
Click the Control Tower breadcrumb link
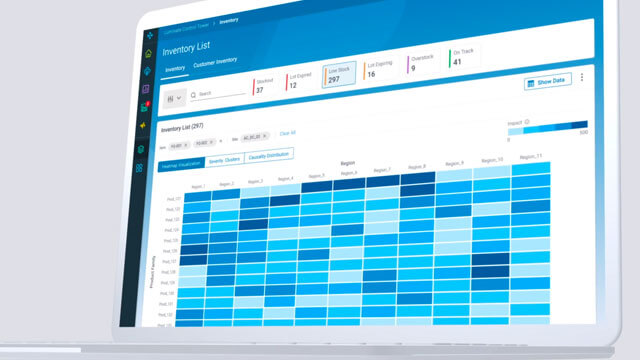click(187, 28)
